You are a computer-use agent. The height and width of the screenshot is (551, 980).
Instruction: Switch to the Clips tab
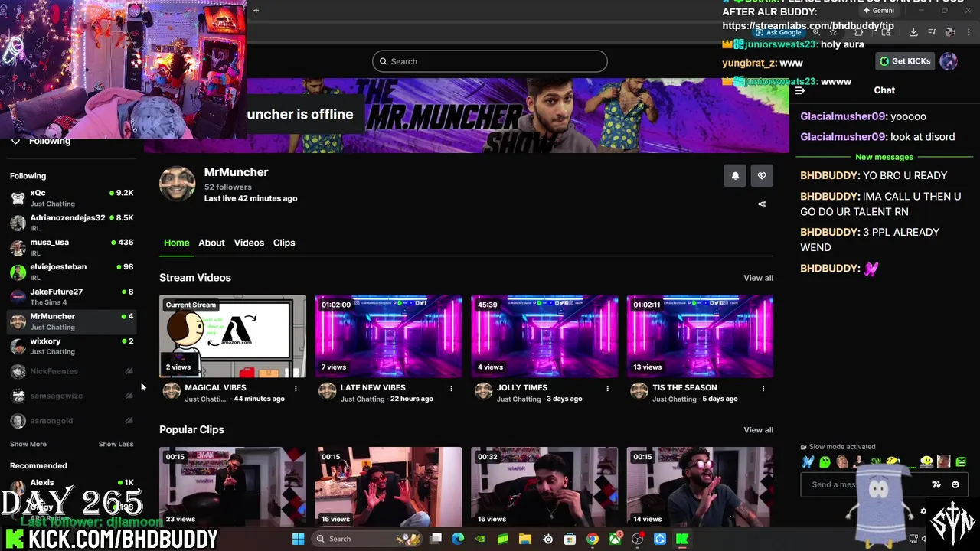(284, 243)
